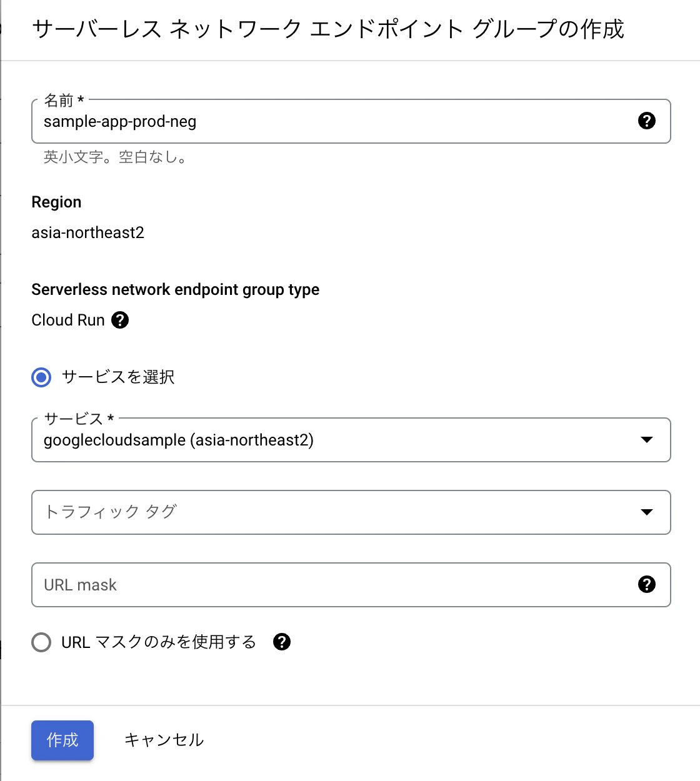Click キャンセル to dismiss the dialog
The height and width of the screenshot is (781, 700).
164,740
